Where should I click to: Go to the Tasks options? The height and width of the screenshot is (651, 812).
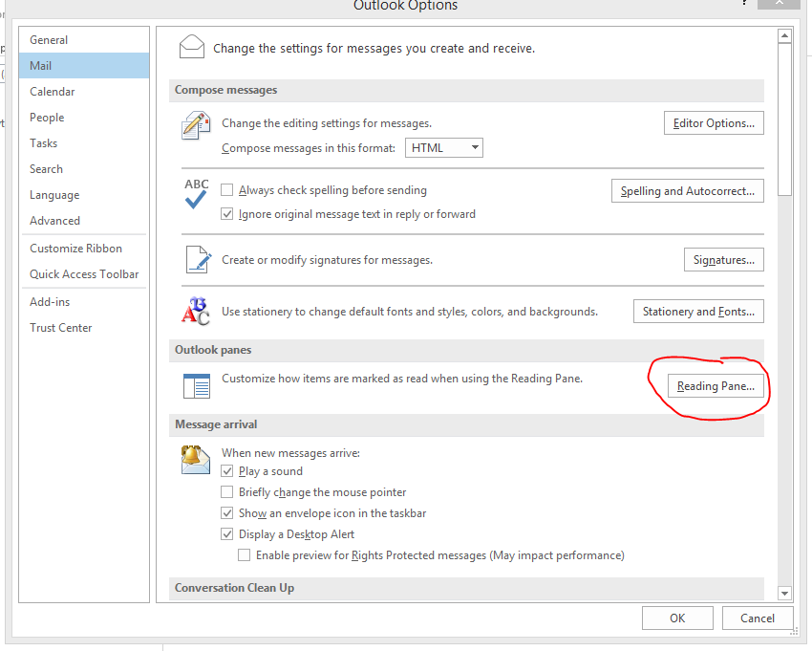[x=84, y=143]
